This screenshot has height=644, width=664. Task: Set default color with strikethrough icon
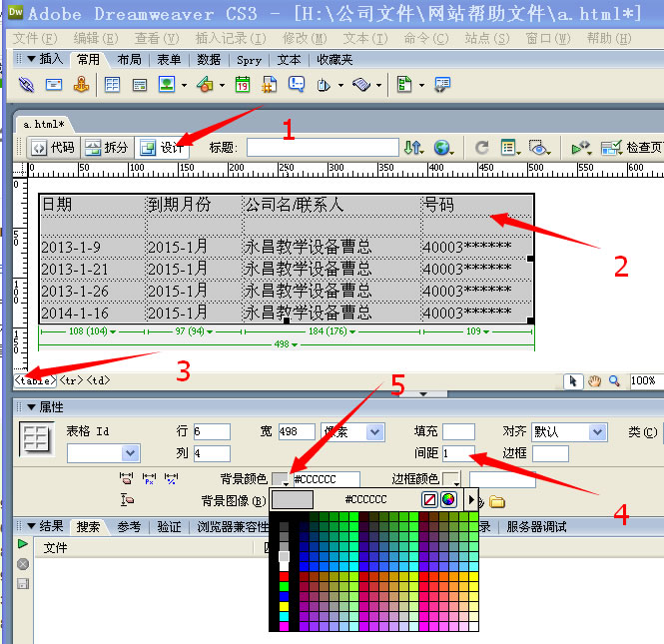(x=429, y=499)
